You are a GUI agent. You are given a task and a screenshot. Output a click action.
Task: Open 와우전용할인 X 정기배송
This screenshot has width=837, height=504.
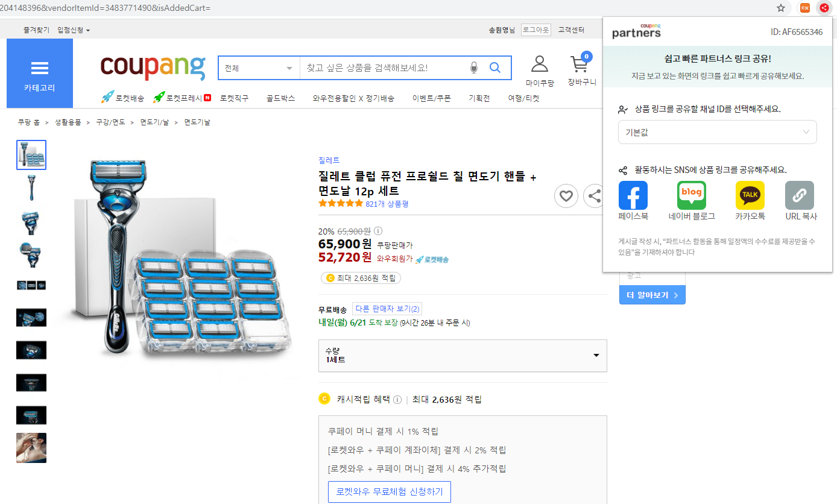coord(353,98)
